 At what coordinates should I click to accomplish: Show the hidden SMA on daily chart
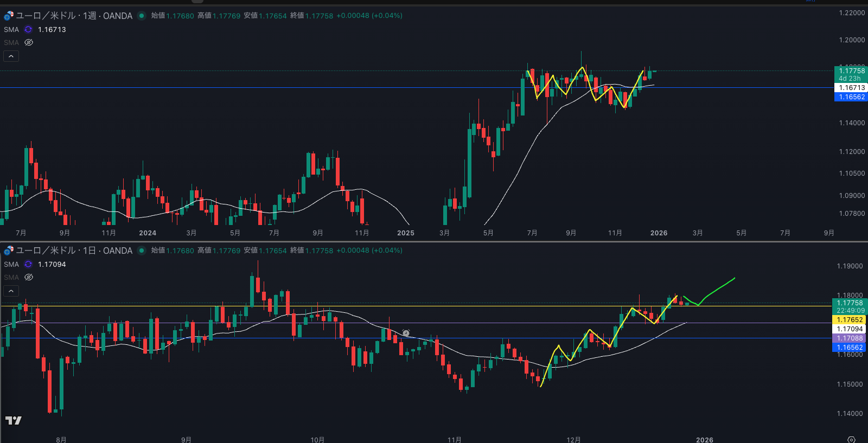tap(29, 277)
